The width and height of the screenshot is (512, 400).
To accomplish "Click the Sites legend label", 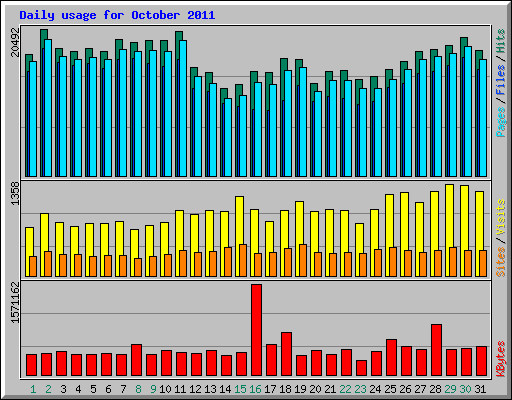I will tap(500, 262).
